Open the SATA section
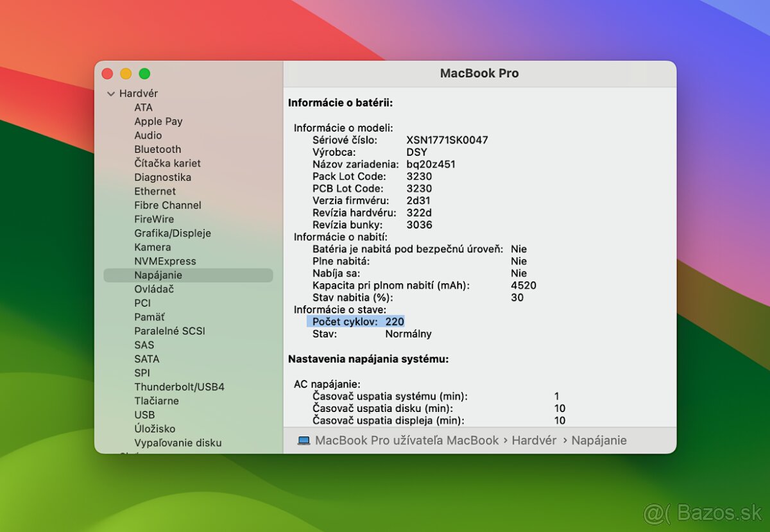The height and width of the screenshot is (532, 770). [x=147, y=359]
